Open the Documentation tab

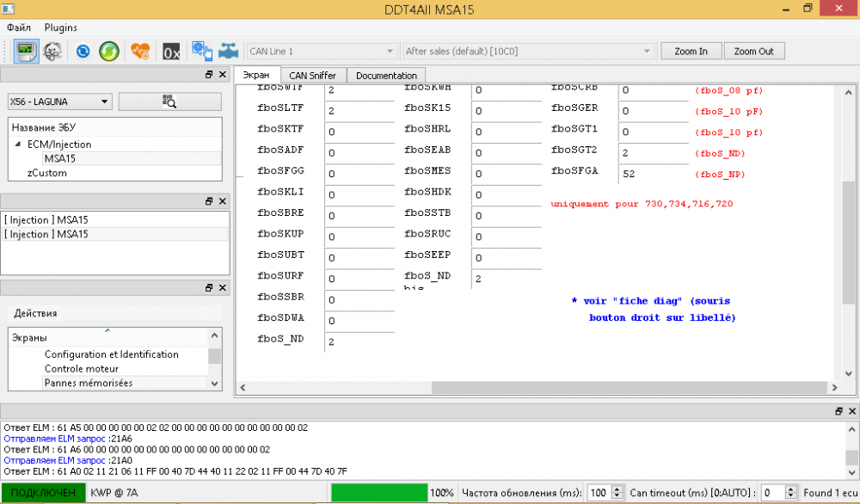(386, 75)
